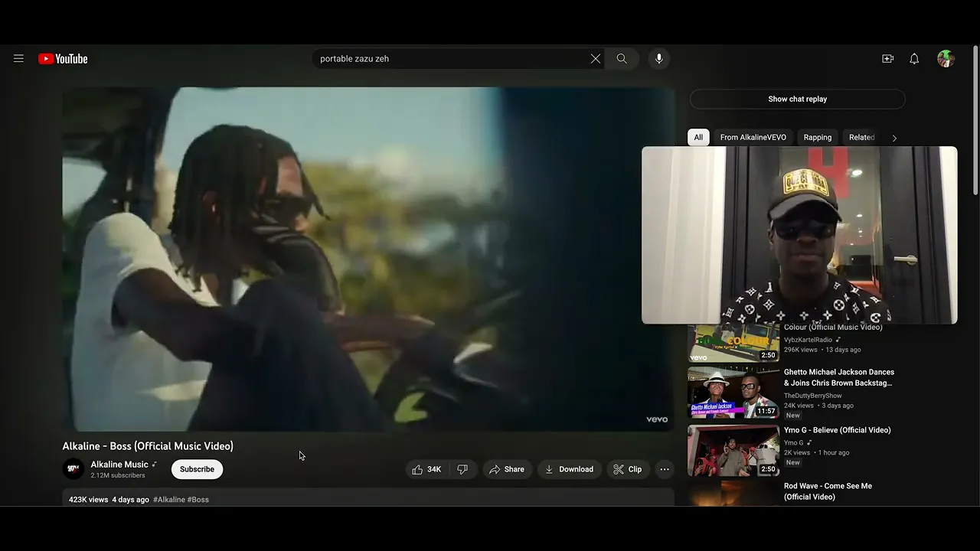Select the From AlkalineVEVO chip

tap(753, 138)
